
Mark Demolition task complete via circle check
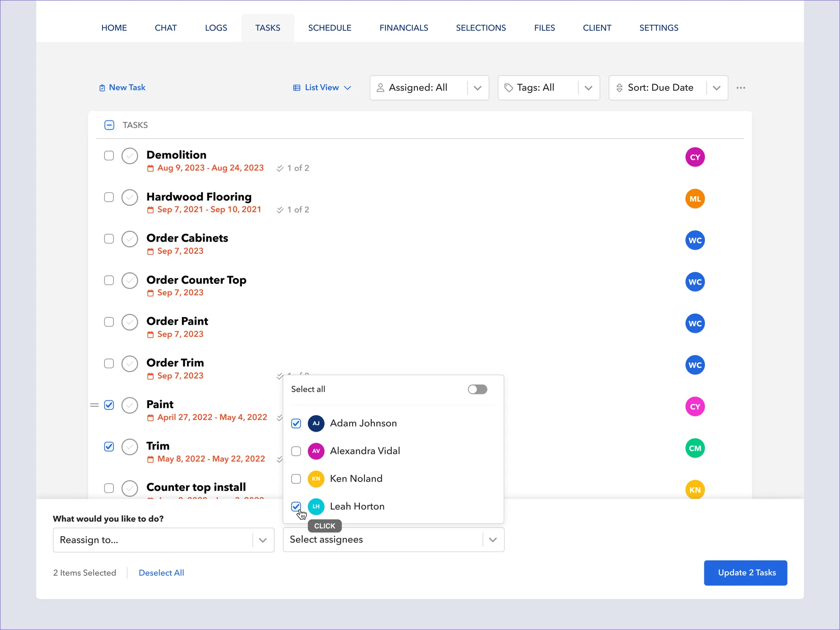coord(130,156)
